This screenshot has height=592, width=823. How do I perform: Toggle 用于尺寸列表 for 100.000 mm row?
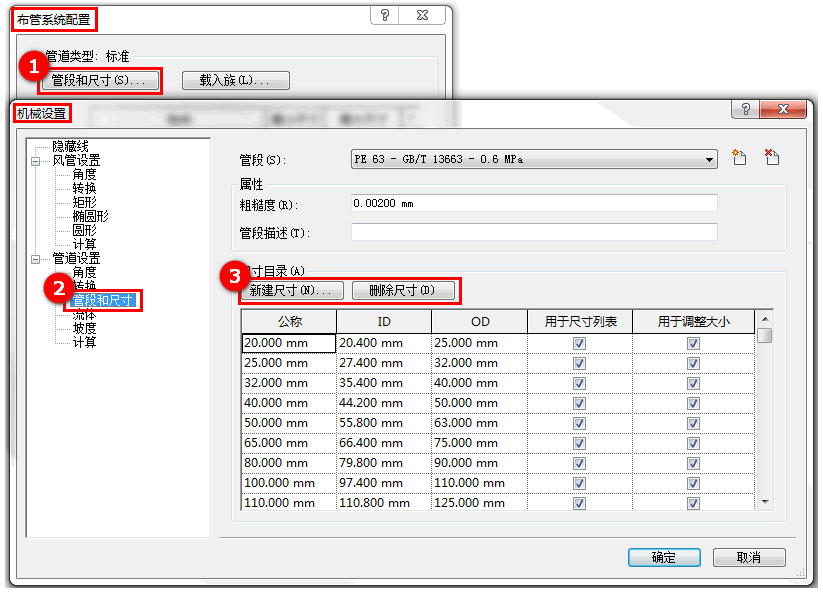click(579, 483)
